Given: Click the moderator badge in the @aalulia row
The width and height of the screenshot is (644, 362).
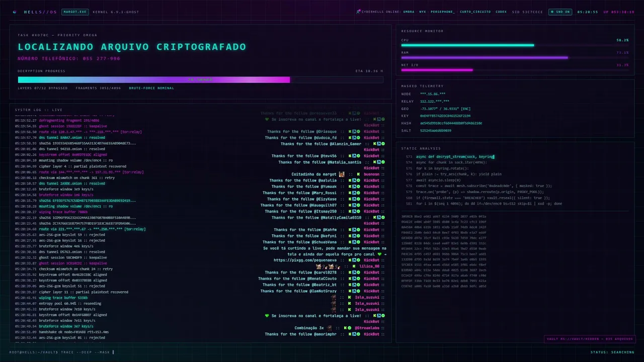Looking at the screenshot, I should (354, 180).
